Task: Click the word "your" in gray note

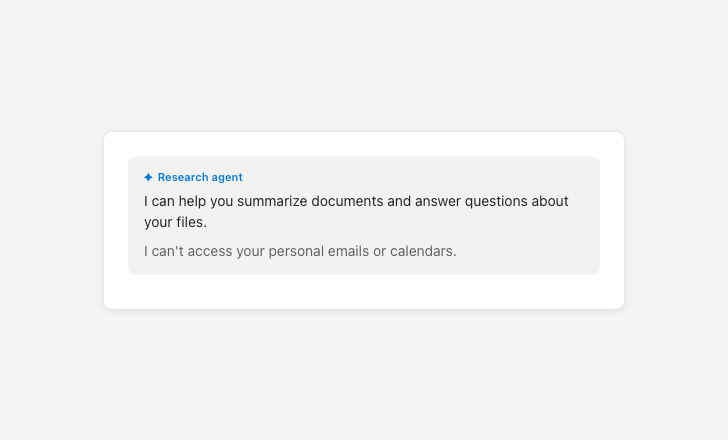Action: pyautogui.click(x=251, y=251)
